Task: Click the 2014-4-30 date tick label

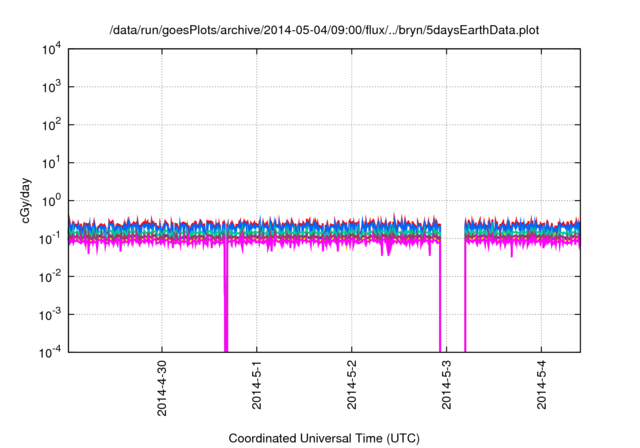Action: tap(162, 388)
